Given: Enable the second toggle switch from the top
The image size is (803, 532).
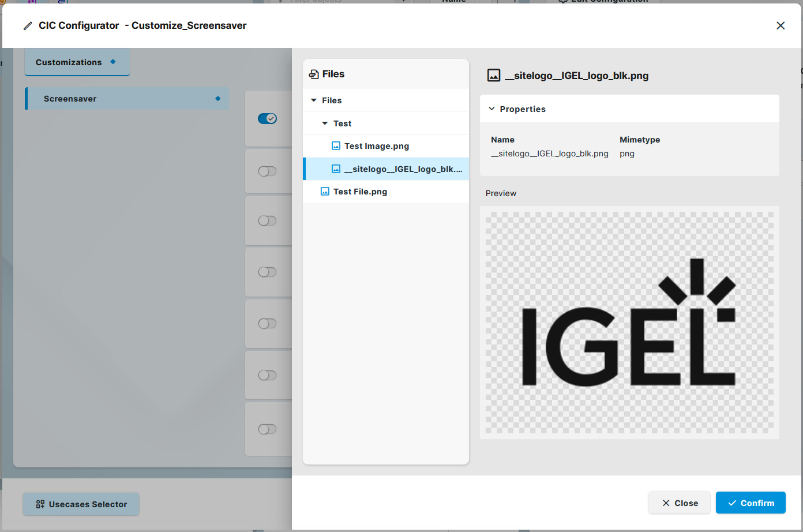Looking at the screenshot, I should point(267,171).
